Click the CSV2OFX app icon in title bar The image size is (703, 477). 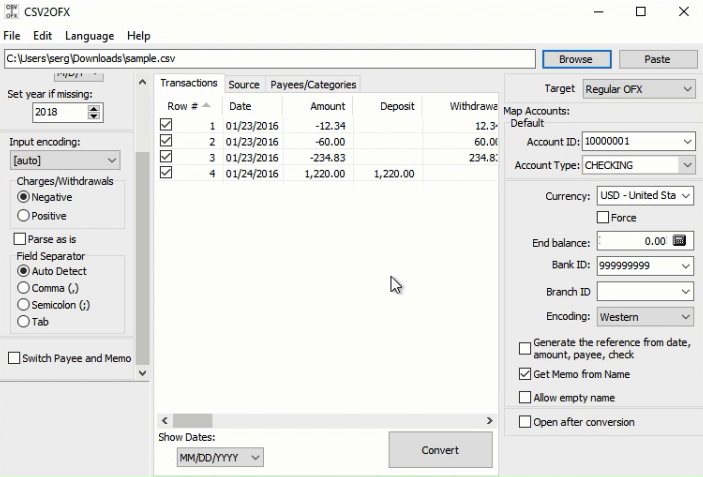coord(12,12)
